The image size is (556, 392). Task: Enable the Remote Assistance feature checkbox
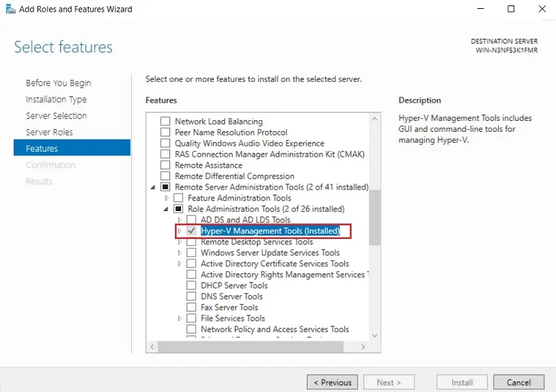click(x=165, y=165)
